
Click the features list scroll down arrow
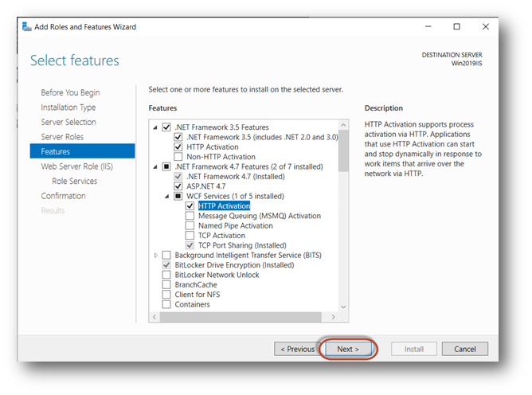(x=344, y=307)
